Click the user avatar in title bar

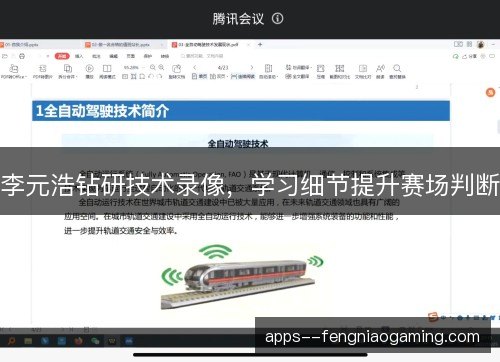[x=481, y=44]
